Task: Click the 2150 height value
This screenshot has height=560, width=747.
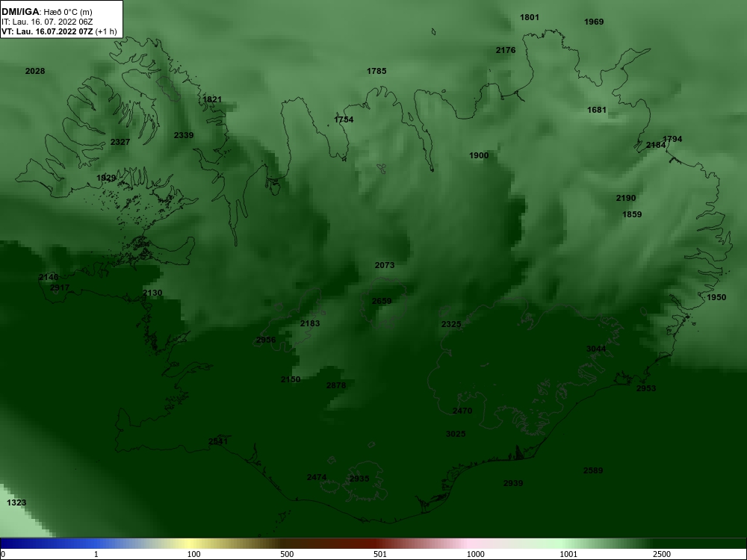Action: [291, 379]
